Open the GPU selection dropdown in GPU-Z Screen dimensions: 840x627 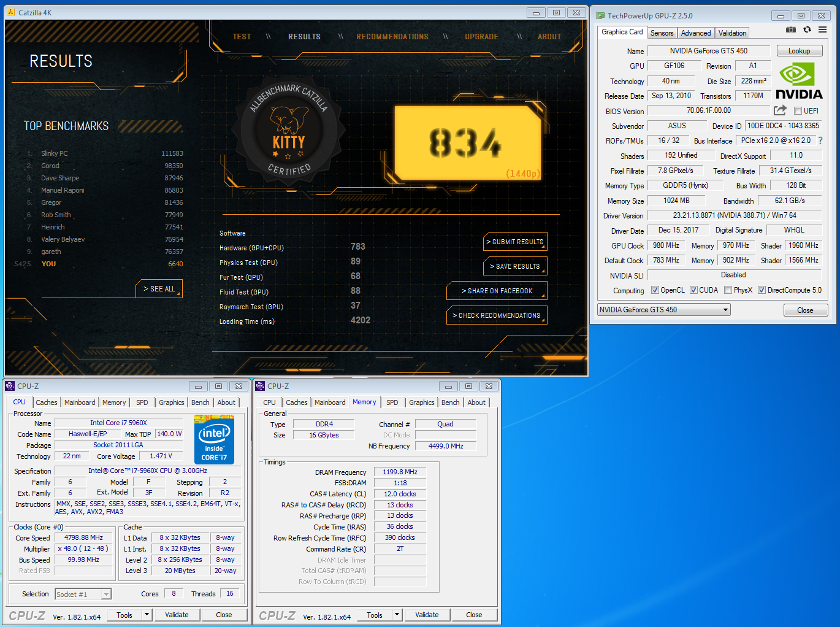[x=664, y=310]
